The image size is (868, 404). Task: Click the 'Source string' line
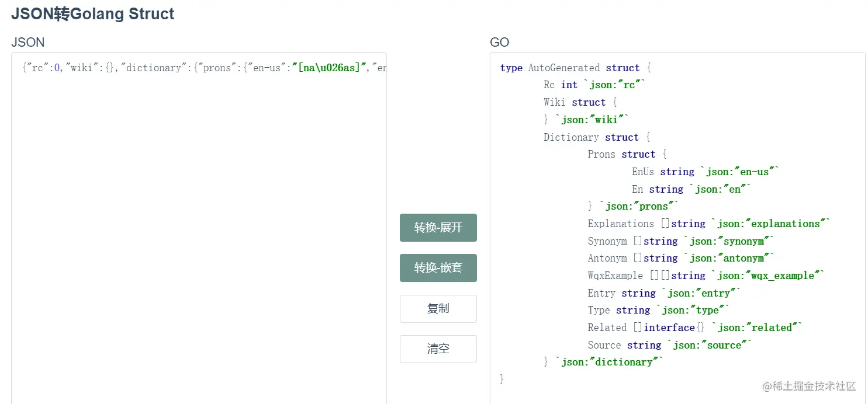[x=669, y=345]
